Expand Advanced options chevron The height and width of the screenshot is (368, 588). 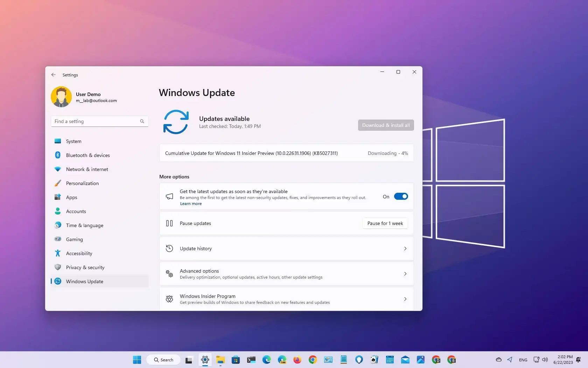405,274
